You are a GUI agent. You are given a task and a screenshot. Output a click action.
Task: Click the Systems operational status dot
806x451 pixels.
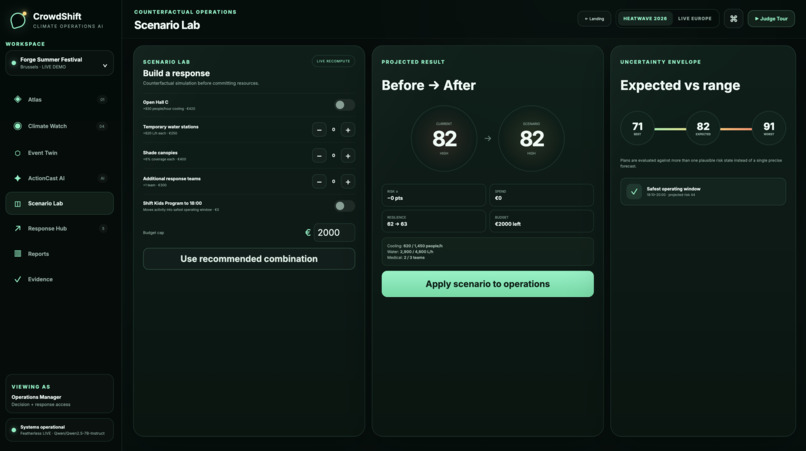pyautogui.click(x=14, y=430)
